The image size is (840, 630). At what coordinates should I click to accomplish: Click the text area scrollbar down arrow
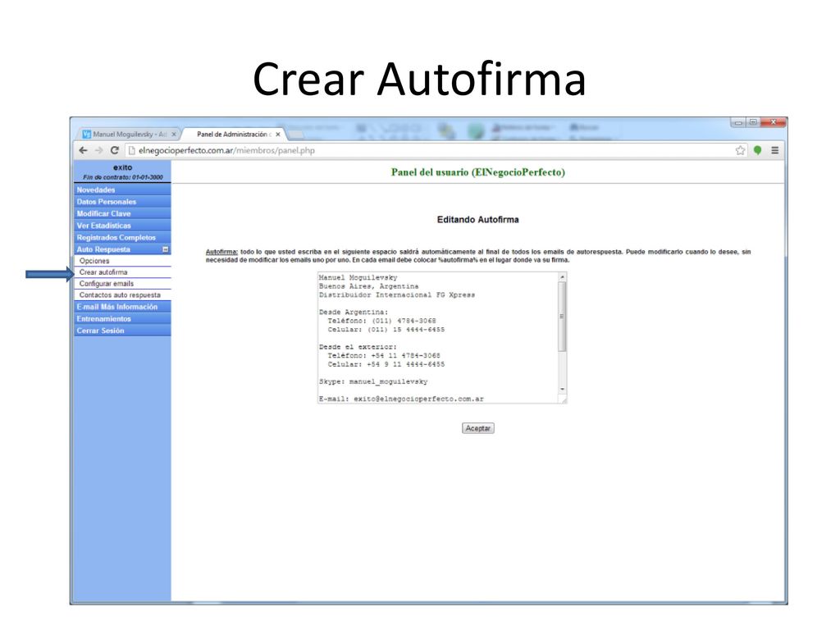(x=563, y=390)
